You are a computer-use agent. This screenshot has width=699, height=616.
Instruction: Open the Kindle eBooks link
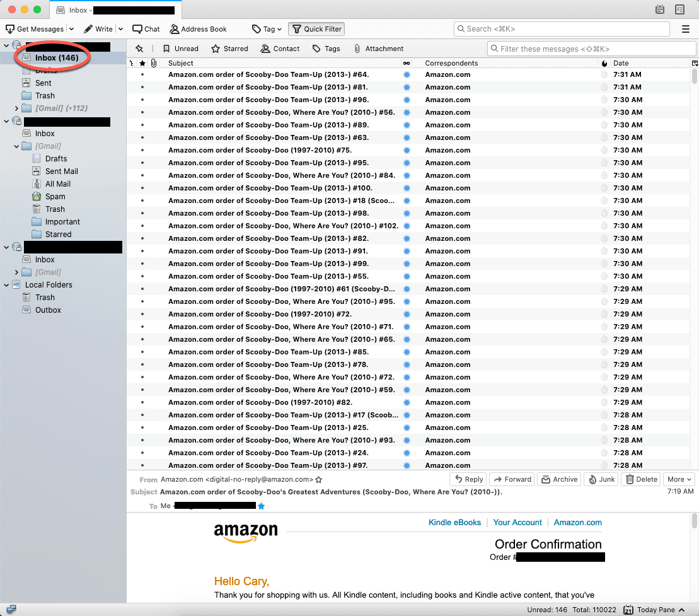tap(454, 522)
